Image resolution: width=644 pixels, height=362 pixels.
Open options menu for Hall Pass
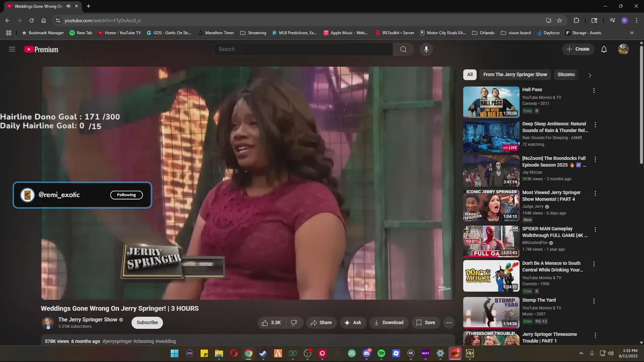pos(594,90)
